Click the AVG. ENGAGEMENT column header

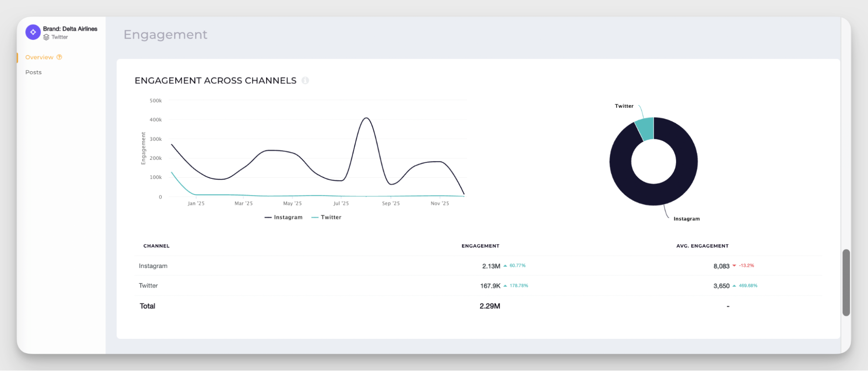tap(702, 246)
